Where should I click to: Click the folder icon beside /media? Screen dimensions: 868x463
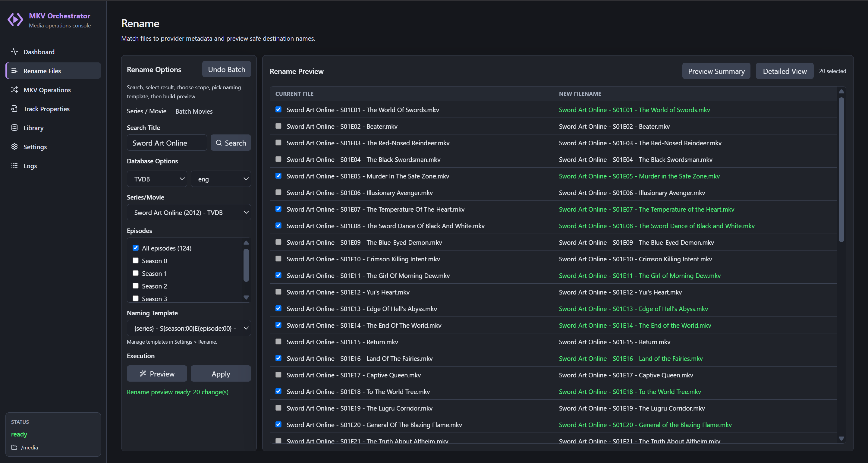[14, 448]
